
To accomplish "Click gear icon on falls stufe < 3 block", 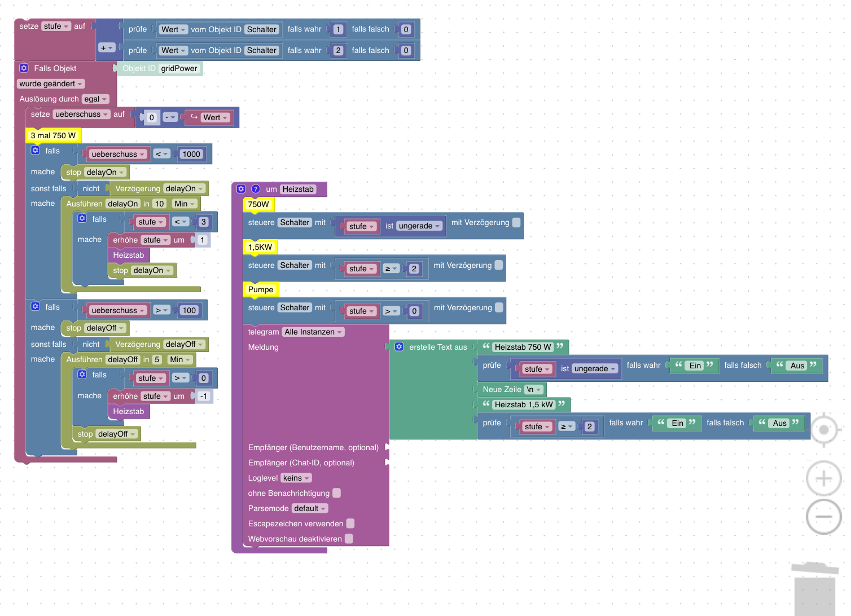I will click(82, 218).
